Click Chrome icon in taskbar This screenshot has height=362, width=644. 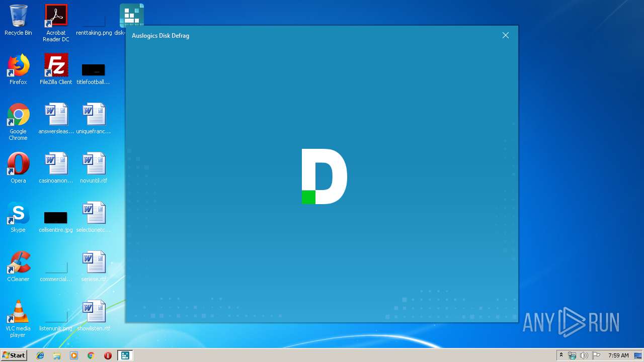pos(91,355)
